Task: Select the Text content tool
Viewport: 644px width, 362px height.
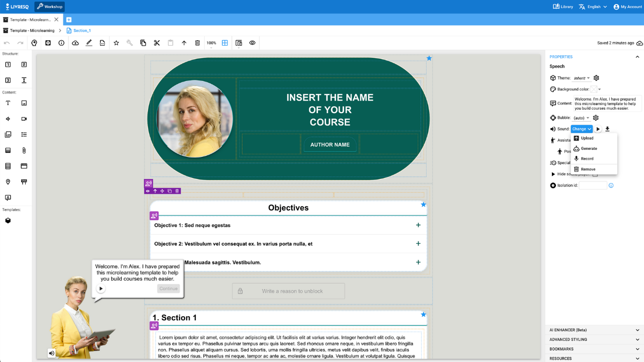Action: pyautogui.click(x=8, y=104)
